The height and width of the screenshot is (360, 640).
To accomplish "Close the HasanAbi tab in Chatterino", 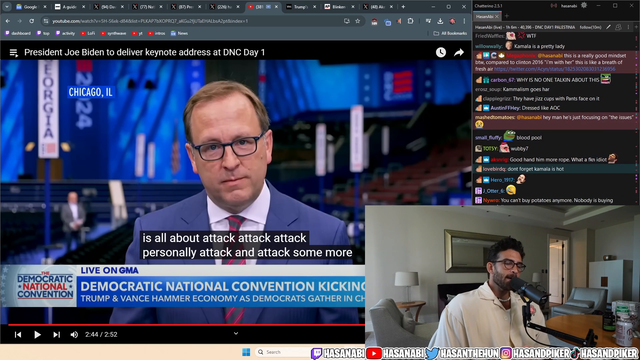I will [x=497, y=17].
